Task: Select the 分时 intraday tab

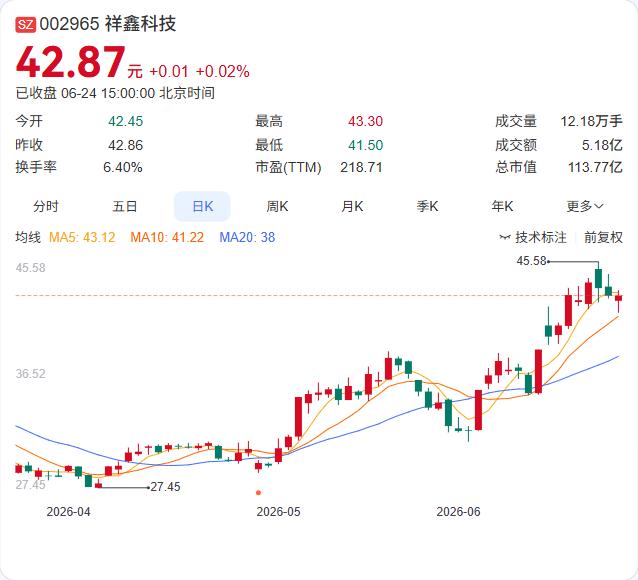Action: 46,206
